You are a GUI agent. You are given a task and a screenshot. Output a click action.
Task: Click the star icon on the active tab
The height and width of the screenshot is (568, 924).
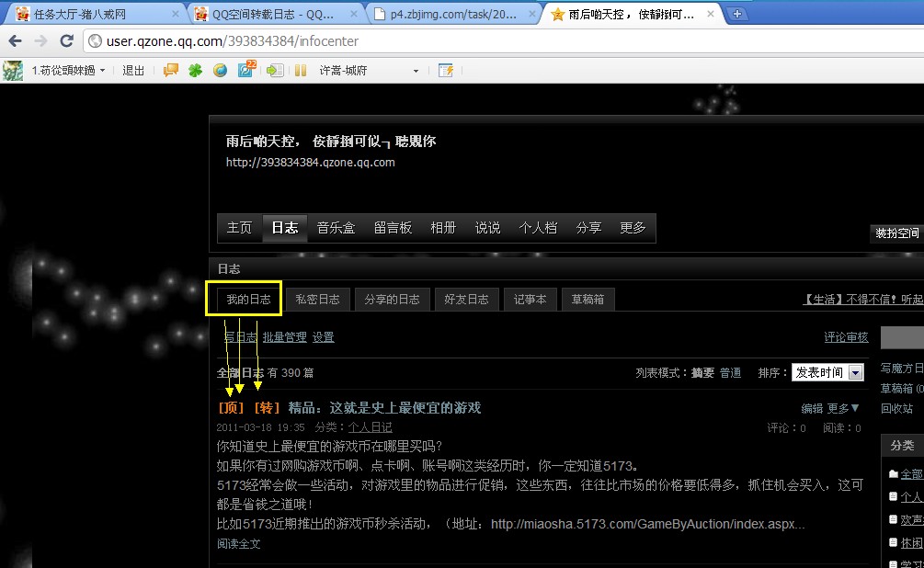coord(557,14)
